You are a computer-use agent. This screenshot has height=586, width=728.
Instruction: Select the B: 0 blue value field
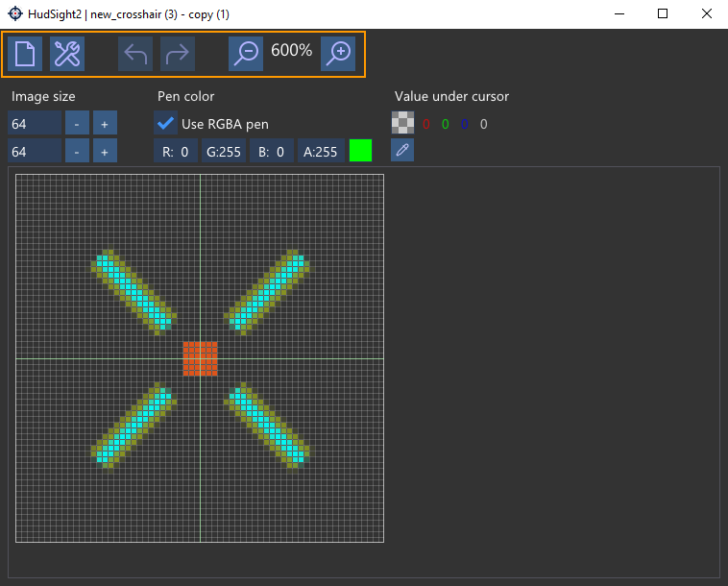point(272,151)
